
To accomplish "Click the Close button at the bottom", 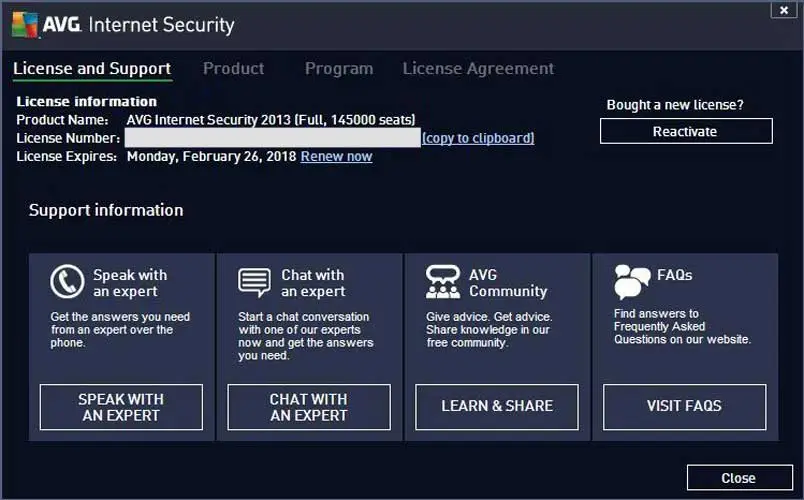I will click(739, 478).
